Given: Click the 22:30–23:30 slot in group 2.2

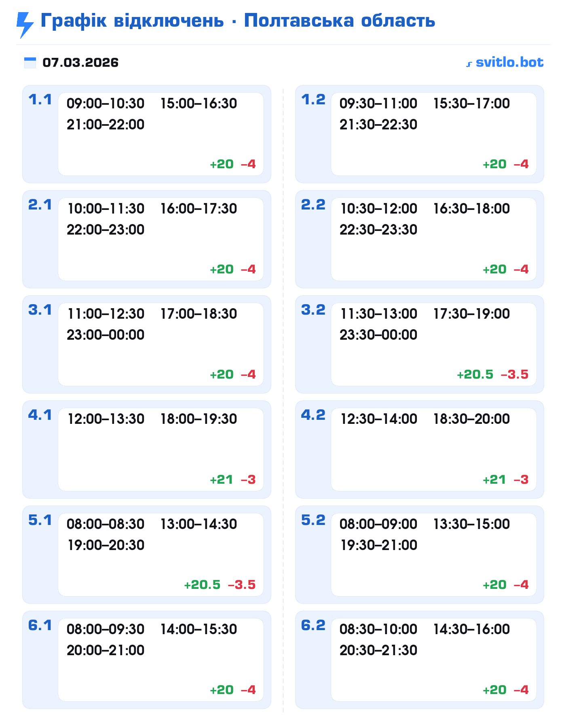Looking at the screenshot, I should click(x=378, y=230).
